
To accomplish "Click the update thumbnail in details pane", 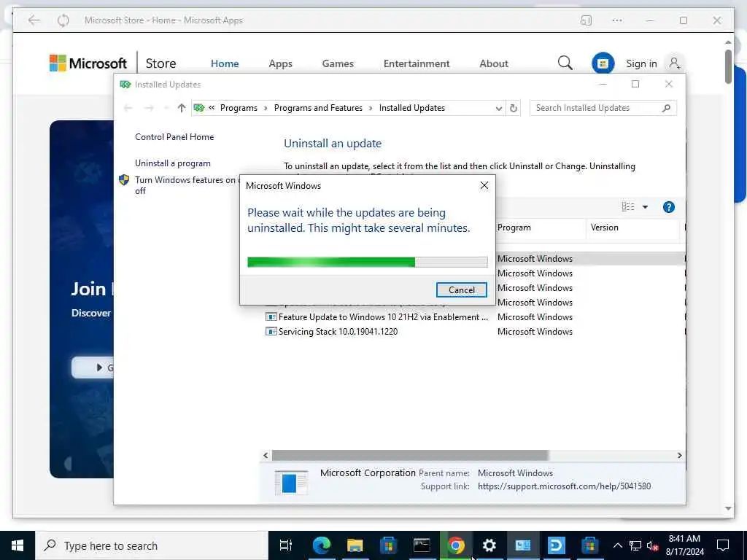I will coord(292,483).
